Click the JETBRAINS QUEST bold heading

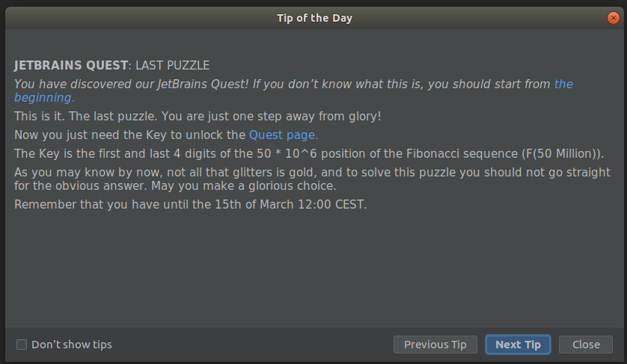click(71, 66)
